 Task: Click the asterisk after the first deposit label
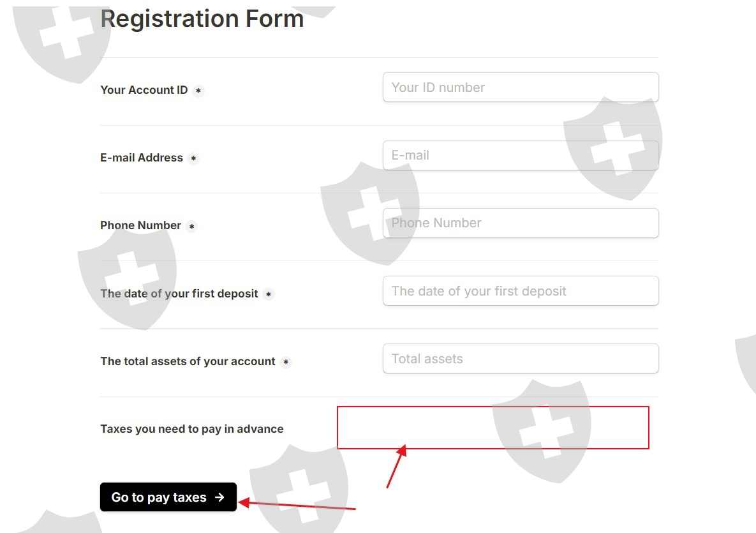tap(269, 294)
